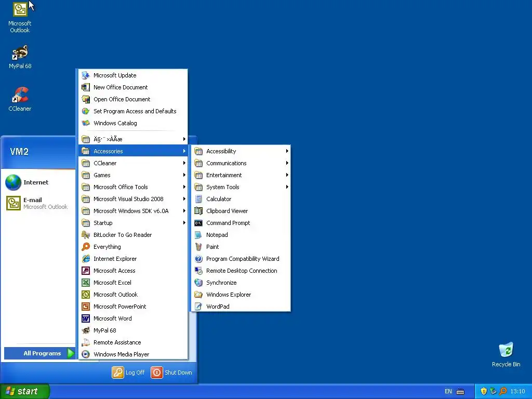Click All Programs button

[39, 353]
